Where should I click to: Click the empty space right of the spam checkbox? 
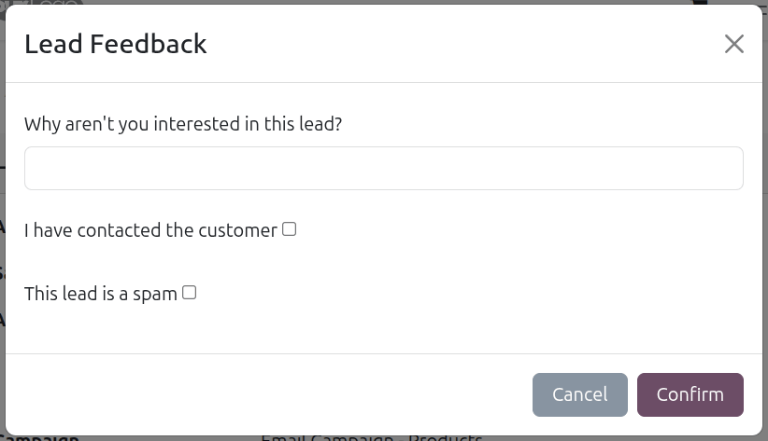click(x=470, y=293)
